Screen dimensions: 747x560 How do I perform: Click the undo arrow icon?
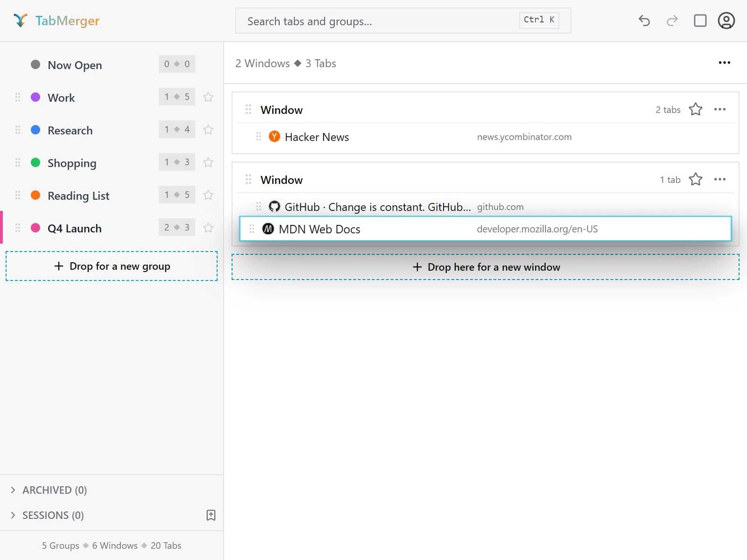coord(644,21)
